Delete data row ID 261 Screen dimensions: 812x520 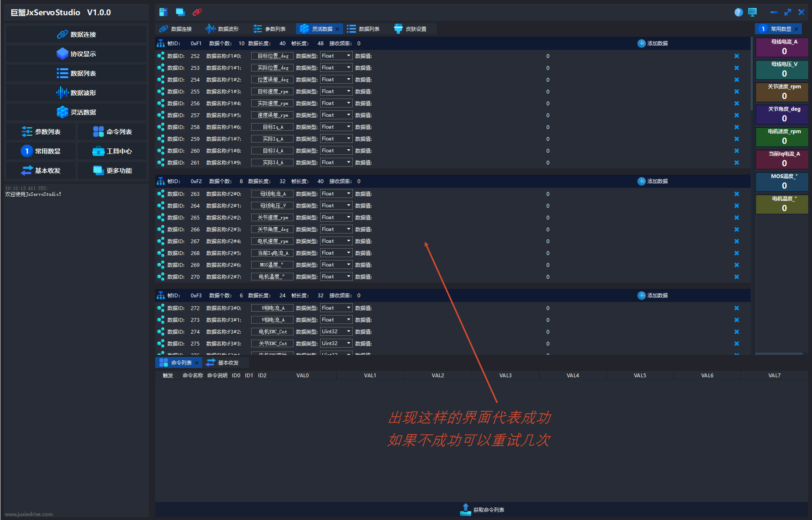(737, 162)
